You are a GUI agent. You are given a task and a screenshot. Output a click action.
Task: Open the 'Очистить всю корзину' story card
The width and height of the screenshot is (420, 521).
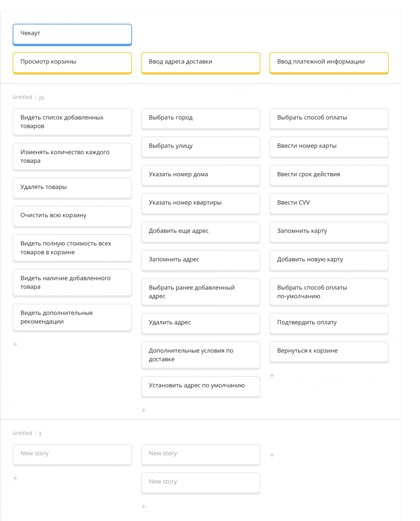coord(72,216)
